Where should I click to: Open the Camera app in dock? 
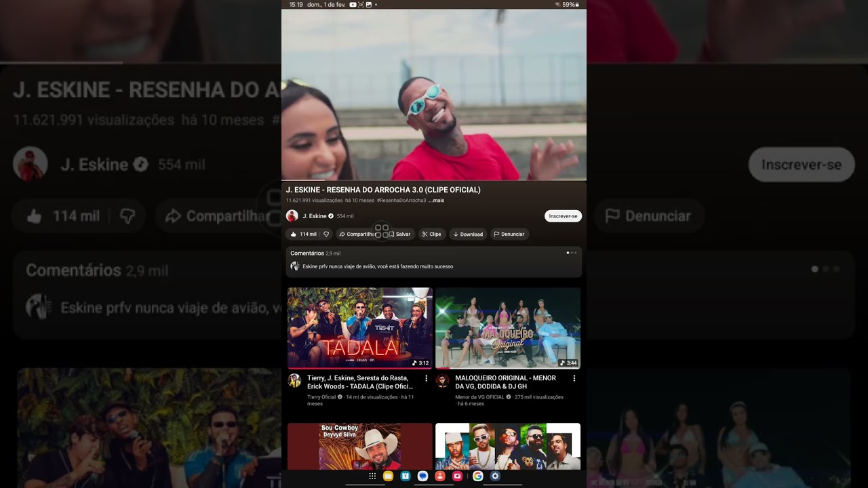457,476
